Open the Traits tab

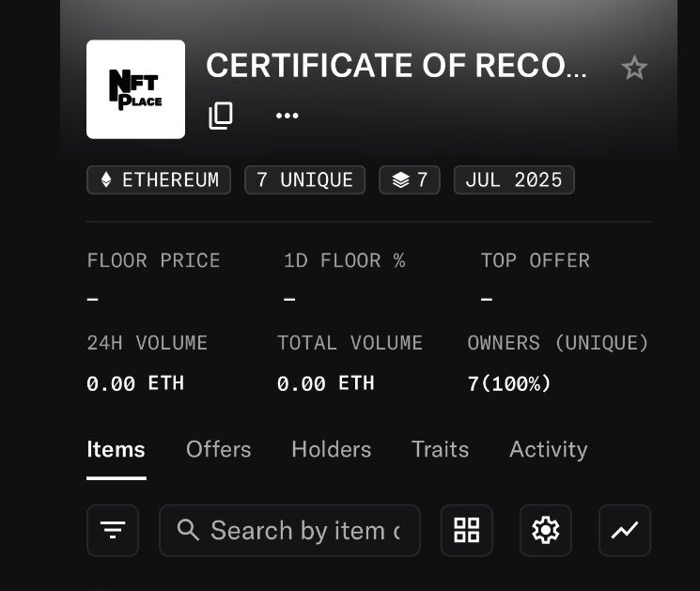point(440,449)
